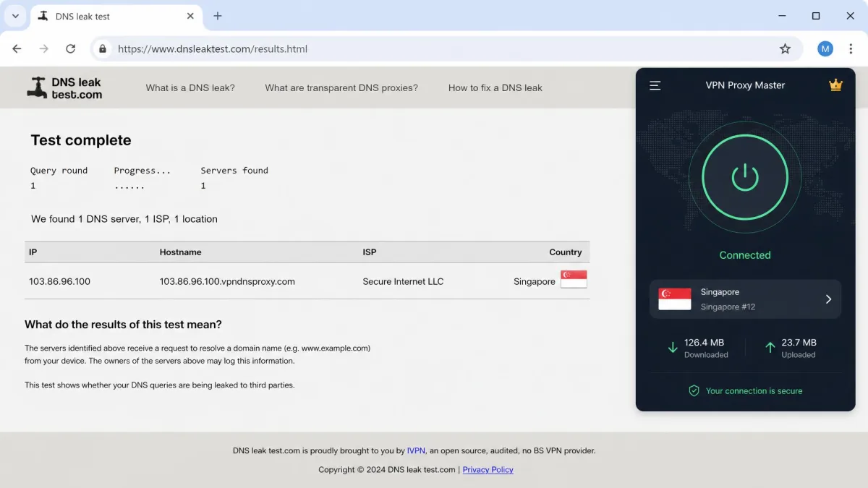Toggle the VPN power button
The image size is (868, 488).
(745, 177)
